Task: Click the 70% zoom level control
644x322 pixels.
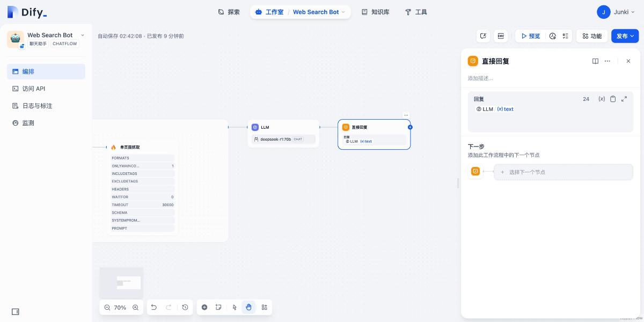Action: tap(120, 308)
